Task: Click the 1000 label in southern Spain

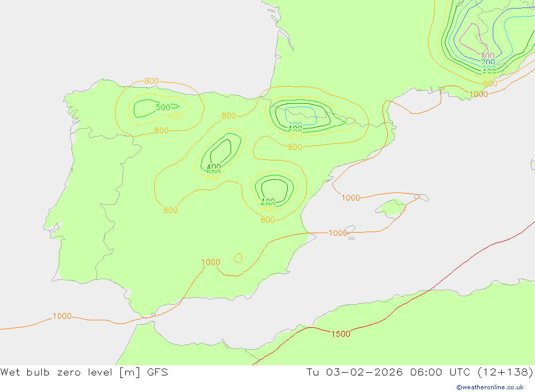Action: [210, 263]
